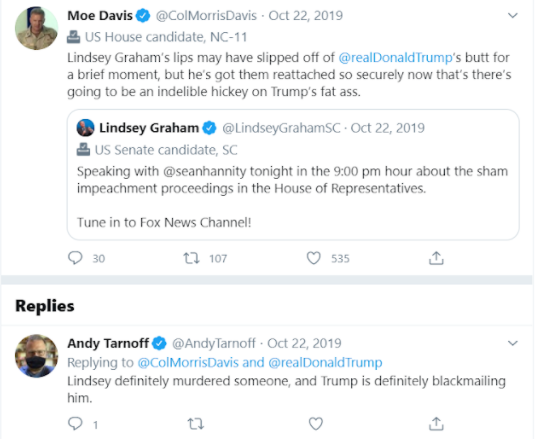
Task: Retweet Moe Davis's tweet
Action: point(191,258)
